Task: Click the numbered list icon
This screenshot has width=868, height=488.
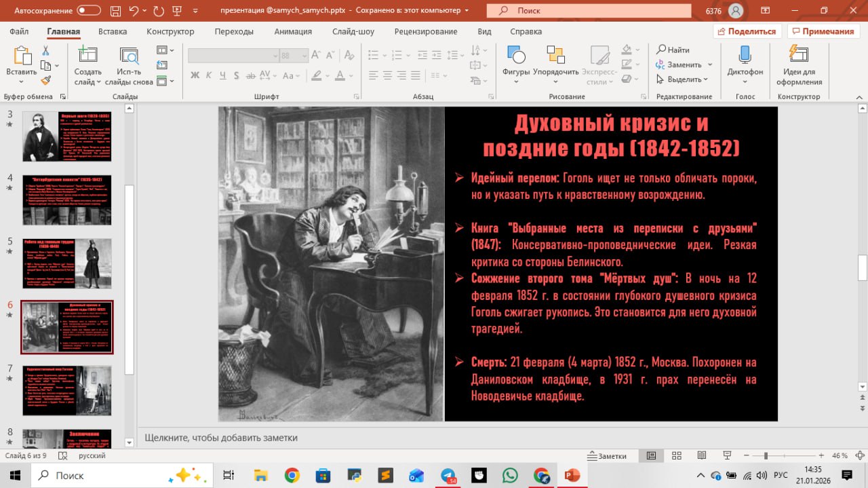Action: click(x=397, y=56)
